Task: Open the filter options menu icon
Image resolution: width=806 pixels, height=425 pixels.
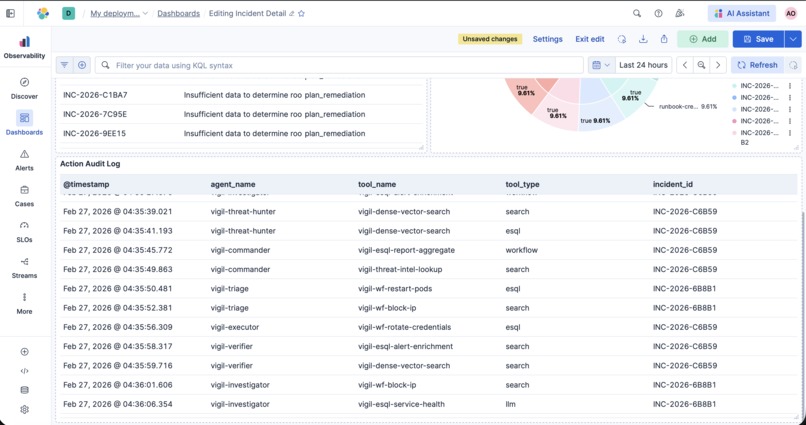Action: (x=64, y=65)
